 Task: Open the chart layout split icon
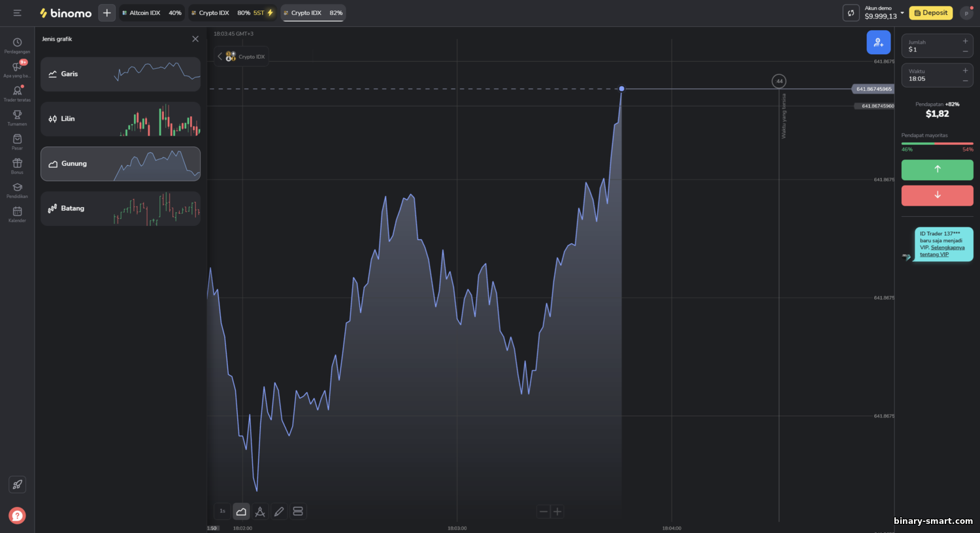(x=298, y=511)
